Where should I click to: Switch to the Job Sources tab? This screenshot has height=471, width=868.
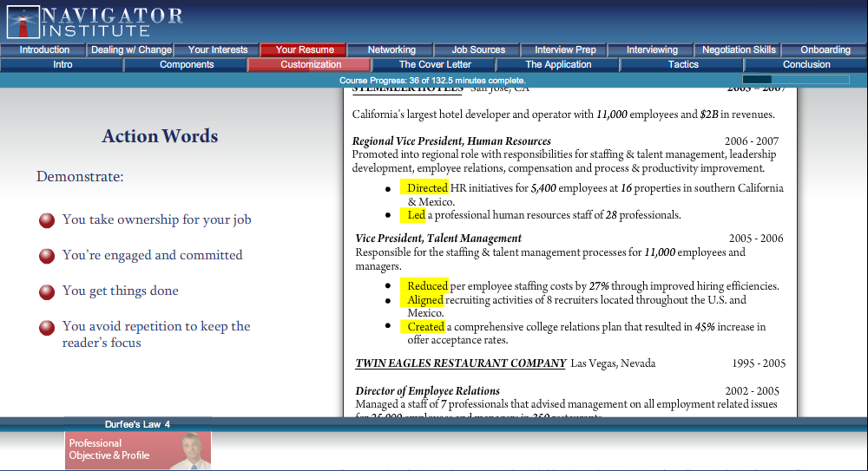[478, 49]
